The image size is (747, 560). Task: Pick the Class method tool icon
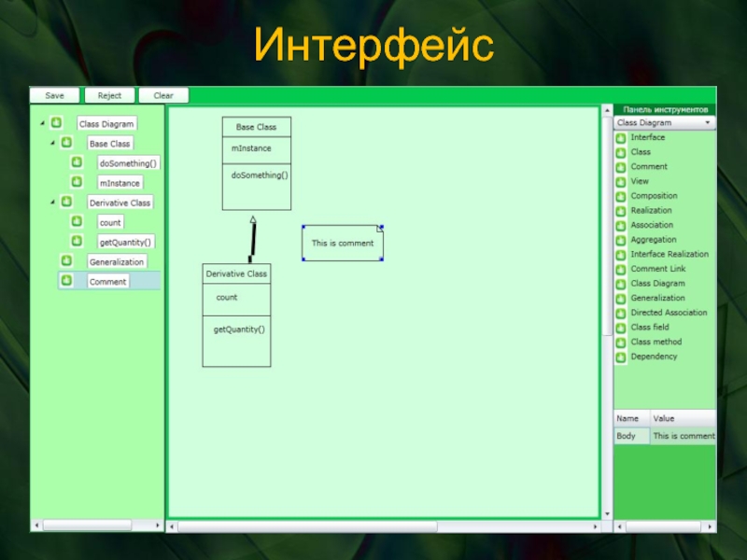[x=621, y=343]
